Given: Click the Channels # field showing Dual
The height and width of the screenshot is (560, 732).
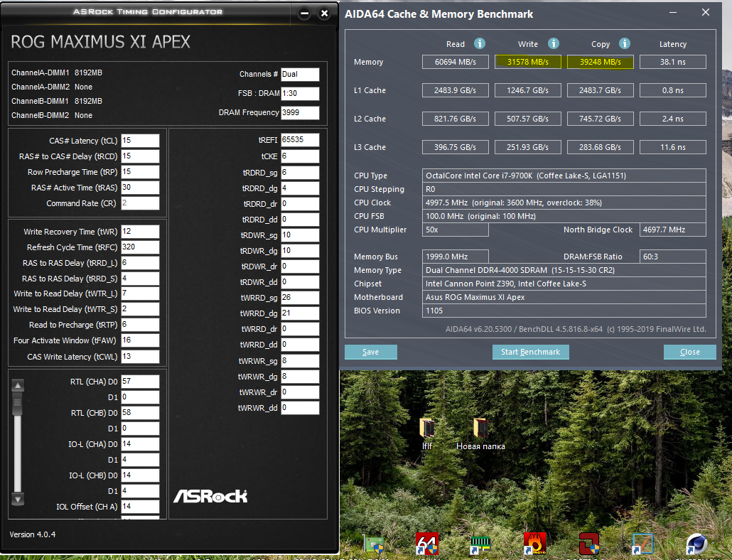Looking at the screenshot, I should coord(300,74).
